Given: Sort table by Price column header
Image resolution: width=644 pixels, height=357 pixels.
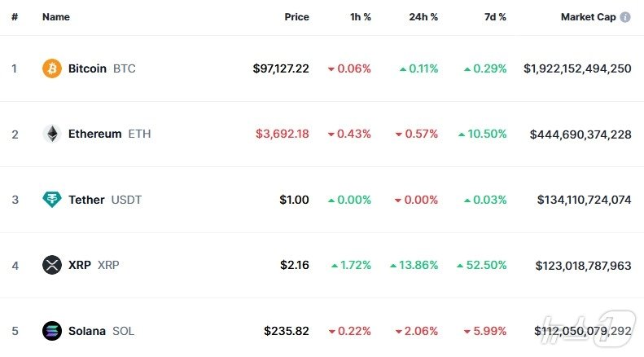Looking at the screenshot, I should tap(296, 17).
